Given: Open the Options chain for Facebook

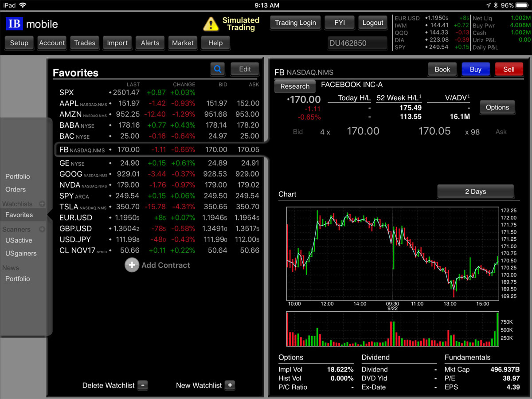Looking at the screenshot, I should [x=497, y=107].
